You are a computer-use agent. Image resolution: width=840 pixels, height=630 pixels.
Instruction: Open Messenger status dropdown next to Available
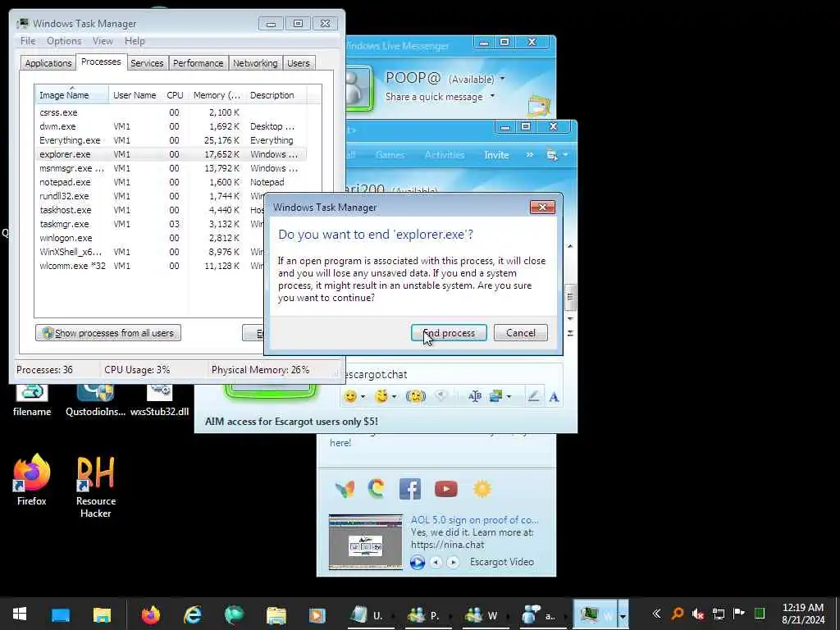point(503,79)
